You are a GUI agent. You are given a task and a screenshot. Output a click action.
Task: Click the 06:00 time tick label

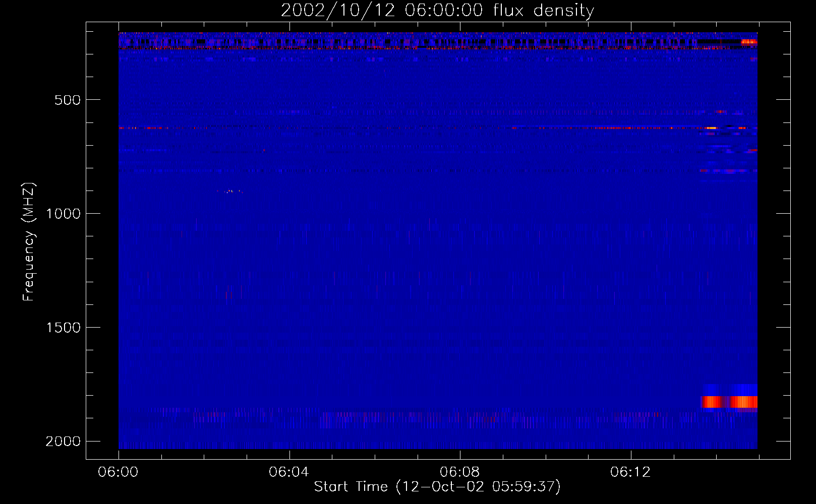tap(118, 472)
